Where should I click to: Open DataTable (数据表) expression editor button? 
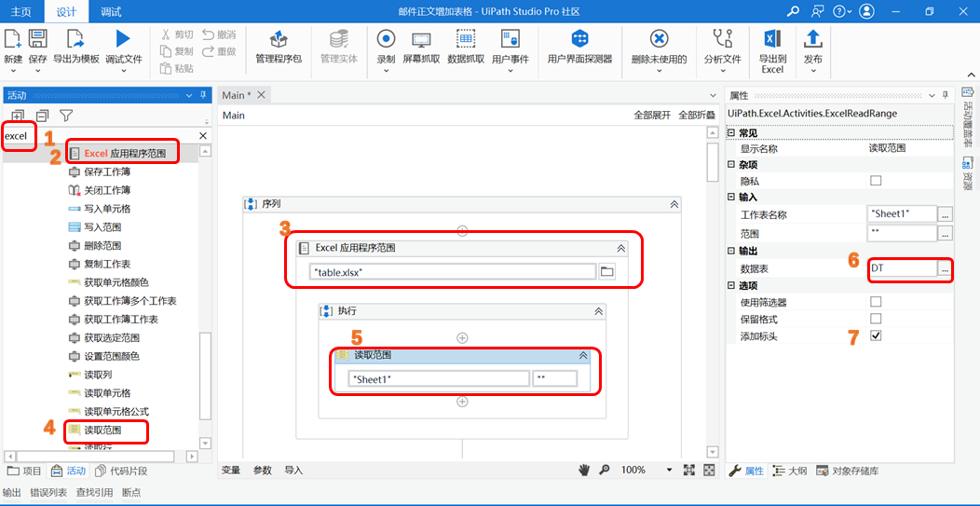coord(945,268)
